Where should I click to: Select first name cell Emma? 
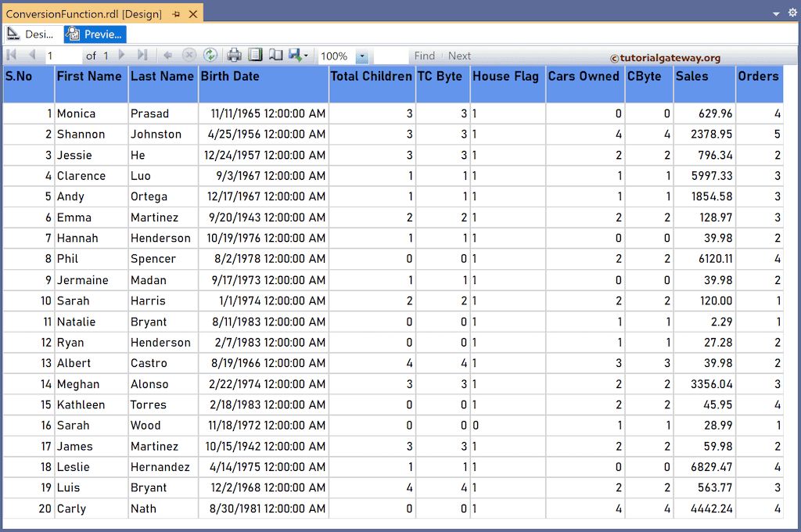(91, 217)
